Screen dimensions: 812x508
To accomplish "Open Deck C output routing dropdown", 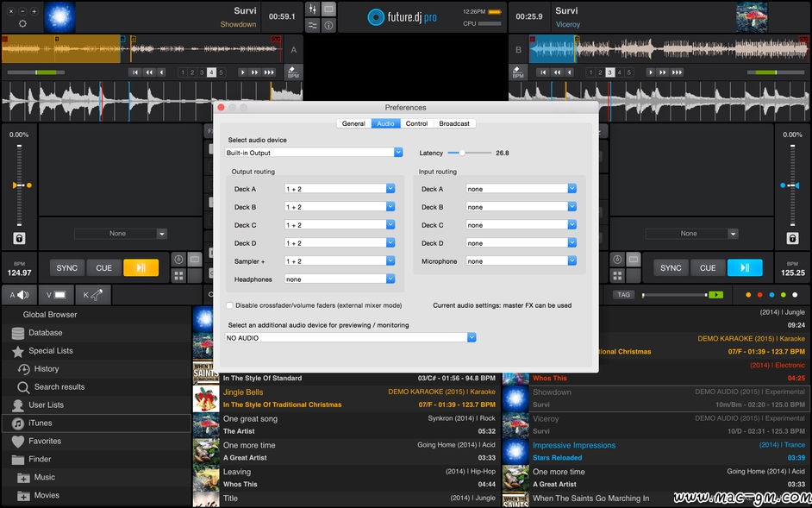I will click(x=340, y=225).
